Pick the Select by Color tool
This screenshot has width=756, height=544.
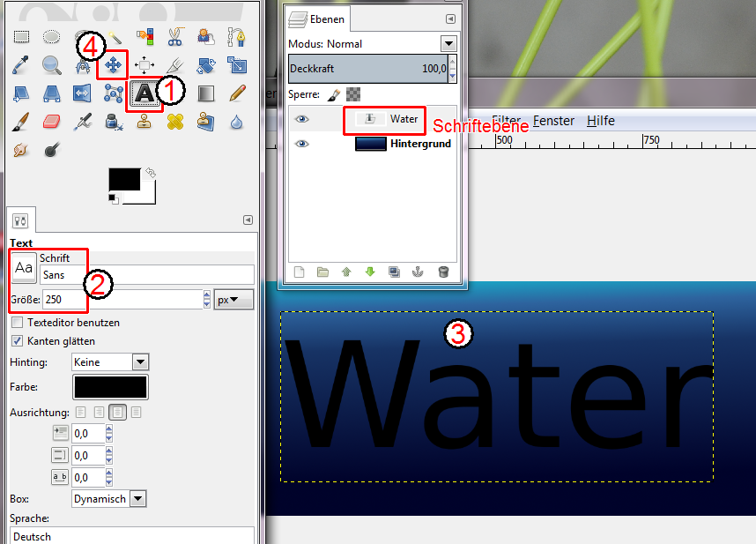coord(145,37)
